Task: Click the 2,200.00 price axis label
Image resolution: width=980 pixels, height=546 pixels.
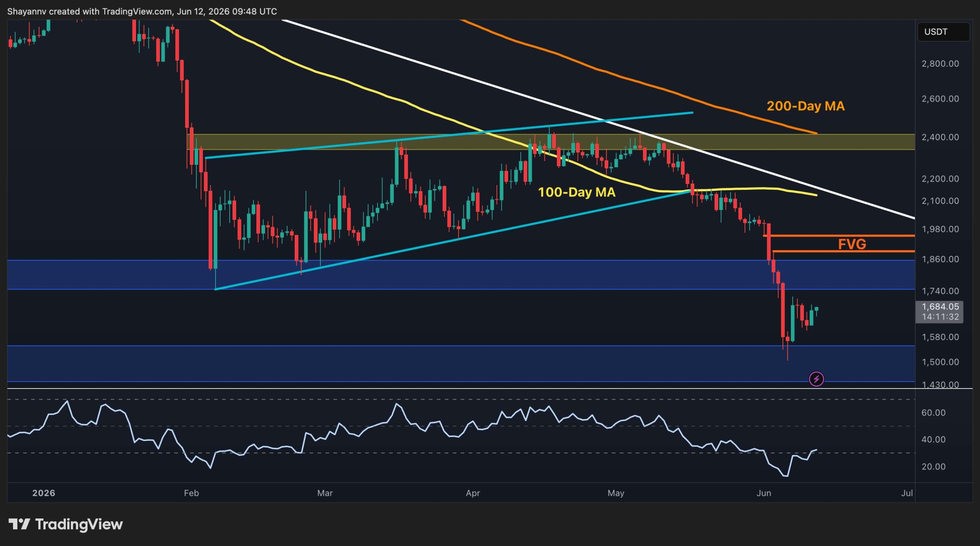Action: 940,179
